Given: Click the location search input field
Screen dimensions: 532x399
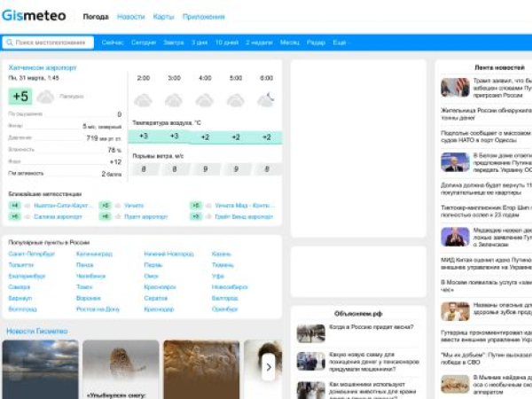Looking at the screenshot, I should (48, 43).
